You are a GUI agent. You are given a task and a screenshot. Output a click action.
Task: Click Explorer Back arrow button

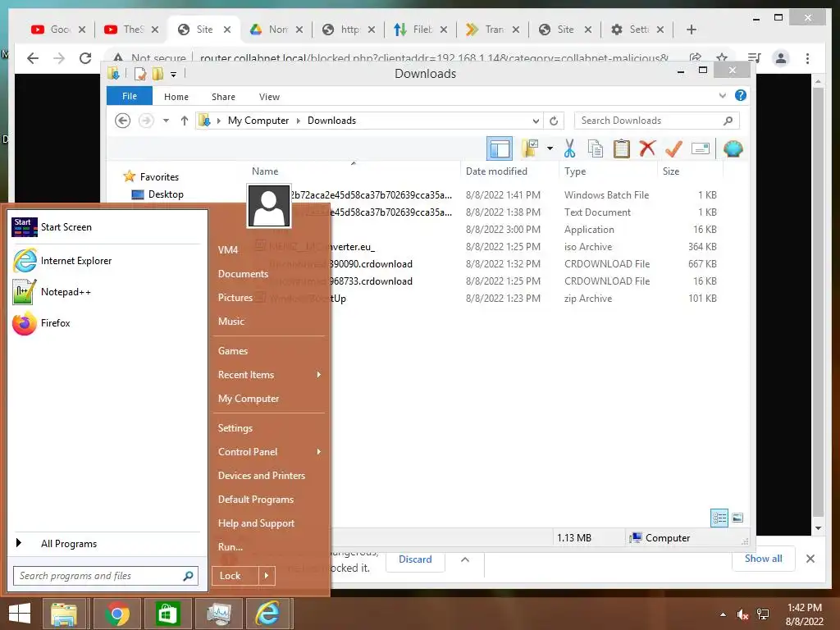[x=123, y=121]
